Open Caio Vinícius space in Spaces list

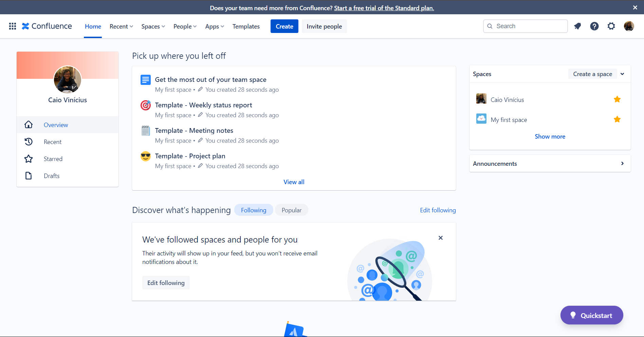[507, 100]
